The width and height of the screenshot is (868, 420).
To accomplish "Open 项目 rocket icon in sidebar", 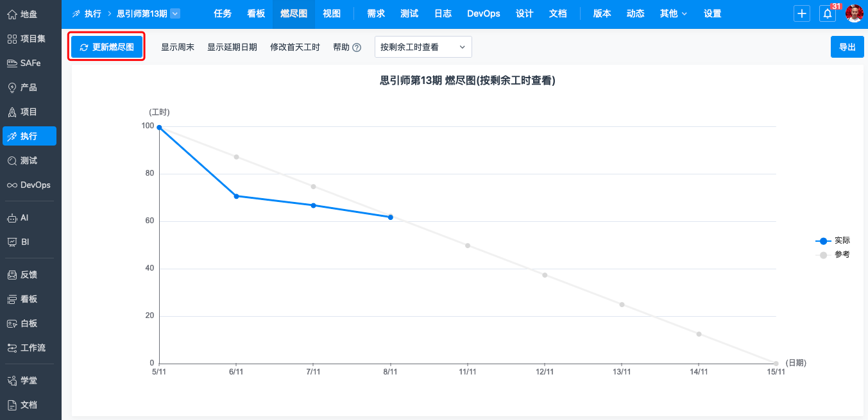I will [x=12, y=112].
